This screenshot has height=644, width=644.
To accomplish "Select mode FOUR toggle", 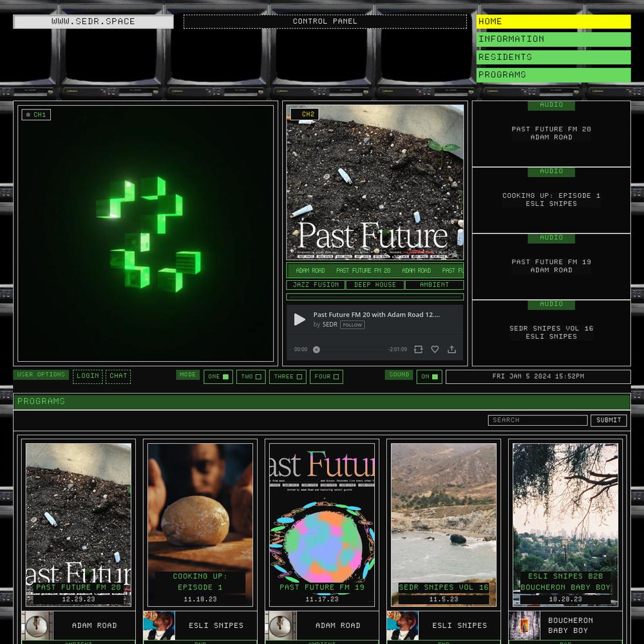I will pos(327,377).
